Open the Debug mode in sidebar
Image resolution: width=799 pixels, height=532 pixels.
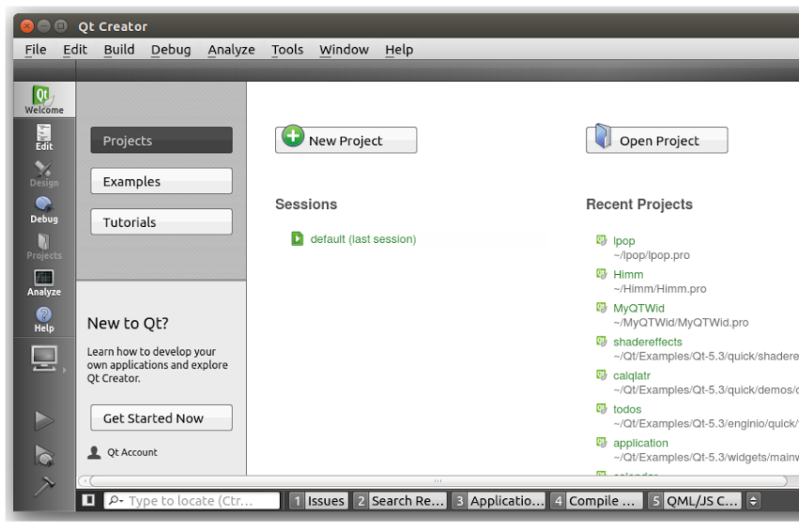pyautogui.click(x=44, y=210)
